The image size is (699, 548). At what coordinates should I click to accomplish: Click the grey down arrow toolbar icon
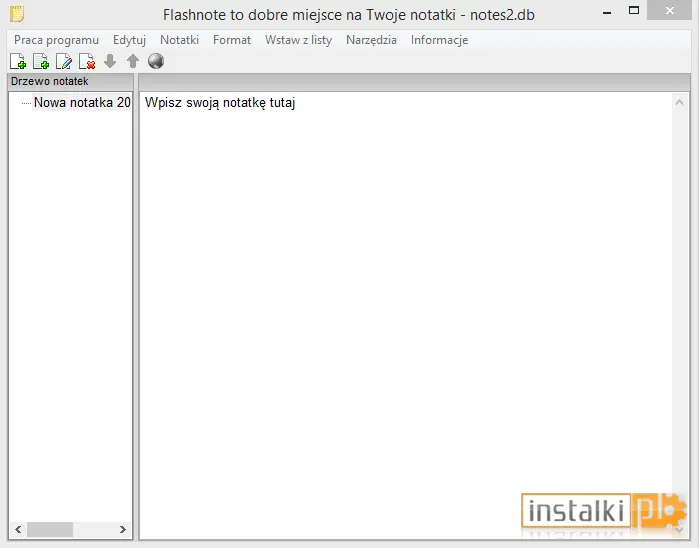click(110, 61)
